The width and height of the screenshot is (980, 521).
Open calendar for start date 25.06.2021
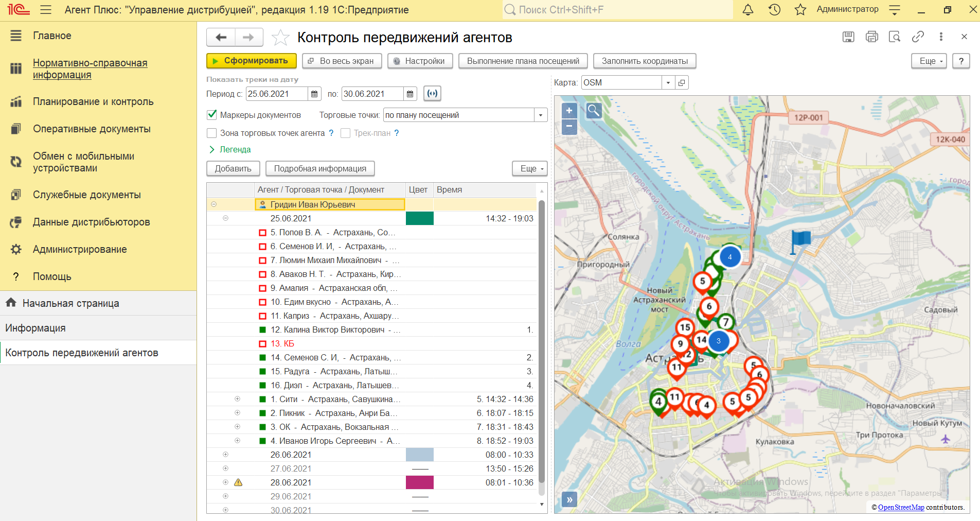point(314,94)
